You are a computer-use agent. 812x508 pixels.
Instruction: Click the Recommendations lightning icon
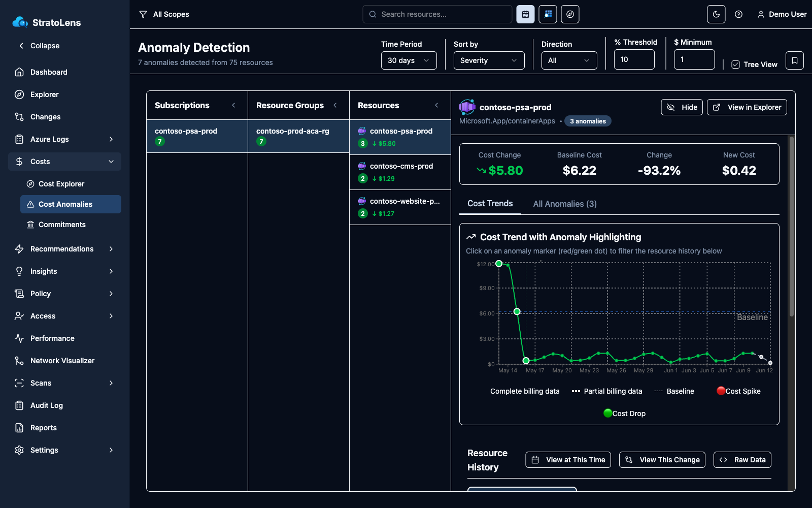tap(19, 249)
